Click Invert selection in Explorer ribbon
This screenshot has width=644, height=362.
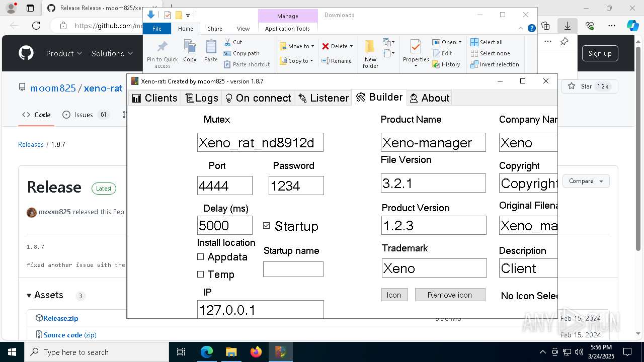coord(495,64)
